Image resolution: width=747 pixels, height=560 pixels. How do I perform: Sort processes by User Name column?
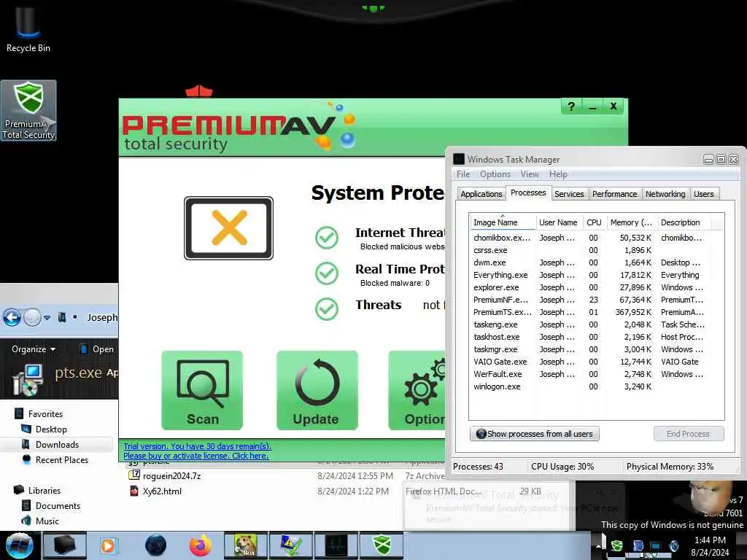558,222
